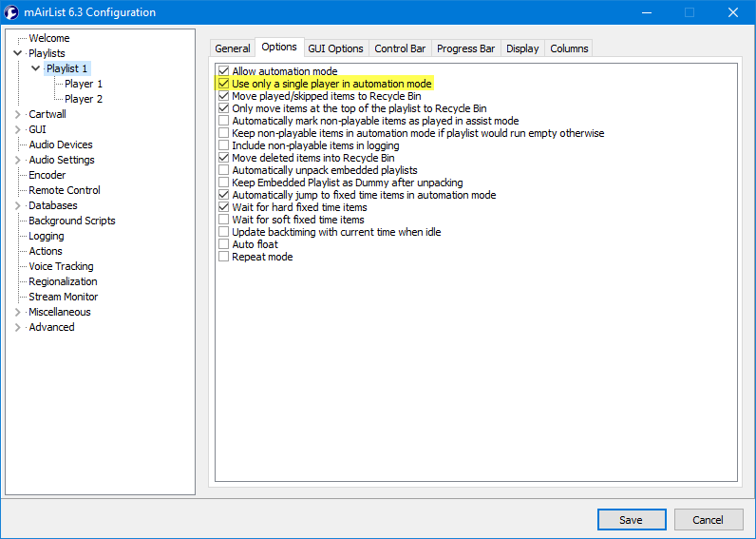756x539 pixels.
Task: Uncheck Use only a single player in automation mode
Action: [223, 84]
